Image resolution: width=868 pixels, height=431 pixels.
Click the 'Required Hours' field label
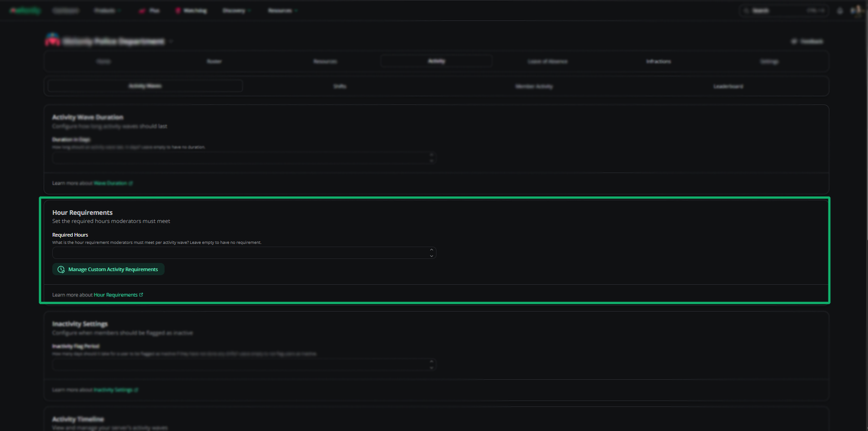coord(70,235)
